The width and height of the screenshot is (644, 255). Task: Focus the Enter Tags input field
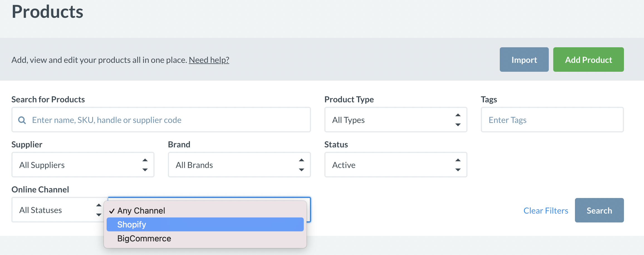pos(552,120)
